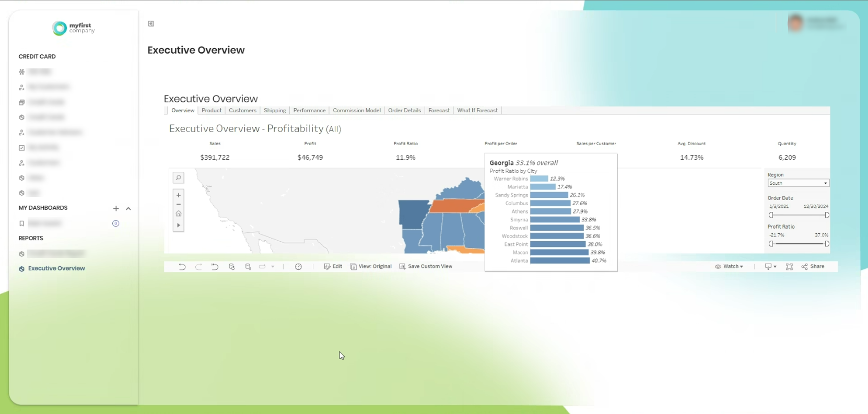Click the Profit Ratio slider right handle
This screenshot has width=868, height=414.
(827, 244)
